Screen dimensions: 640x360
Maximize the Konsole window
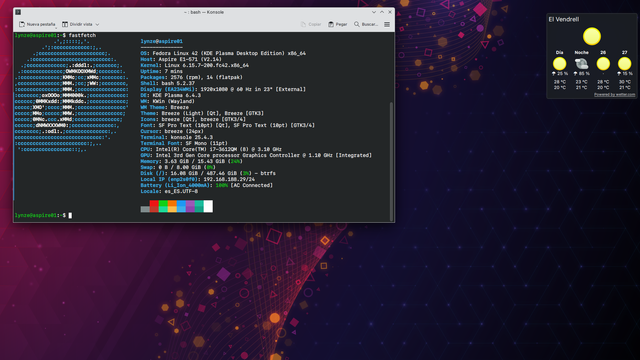(x=382, y=12)
